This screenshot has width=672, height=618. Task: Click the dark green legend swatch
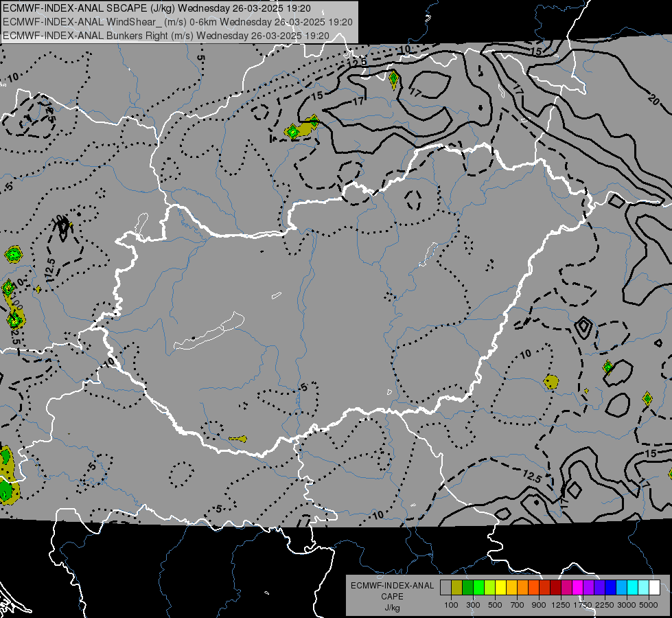(467, 588)
